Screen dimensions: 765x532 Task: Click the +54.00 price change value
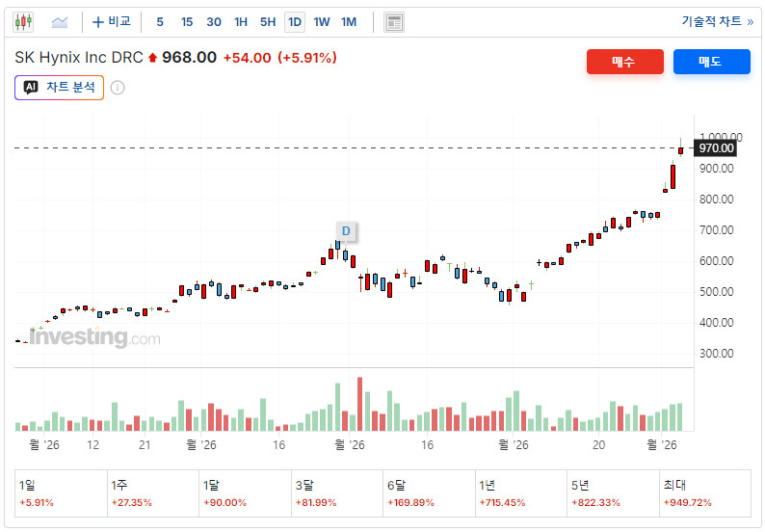point(248,58)
